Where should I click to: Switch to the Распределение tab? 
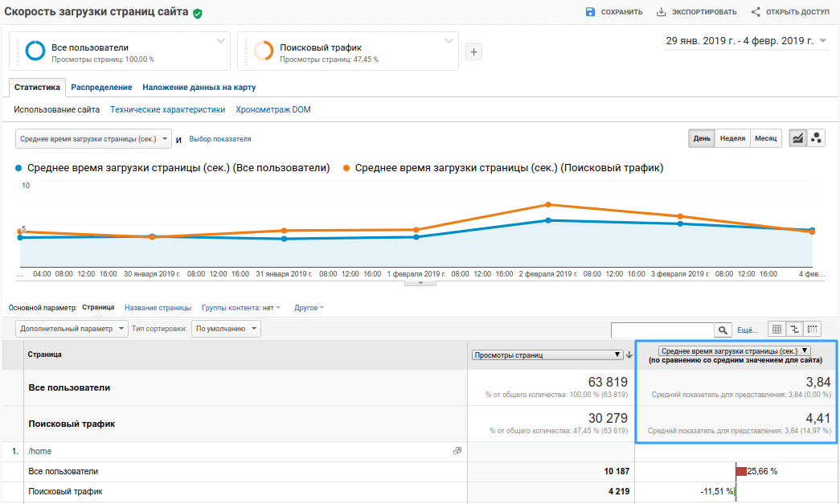(101, 88)
